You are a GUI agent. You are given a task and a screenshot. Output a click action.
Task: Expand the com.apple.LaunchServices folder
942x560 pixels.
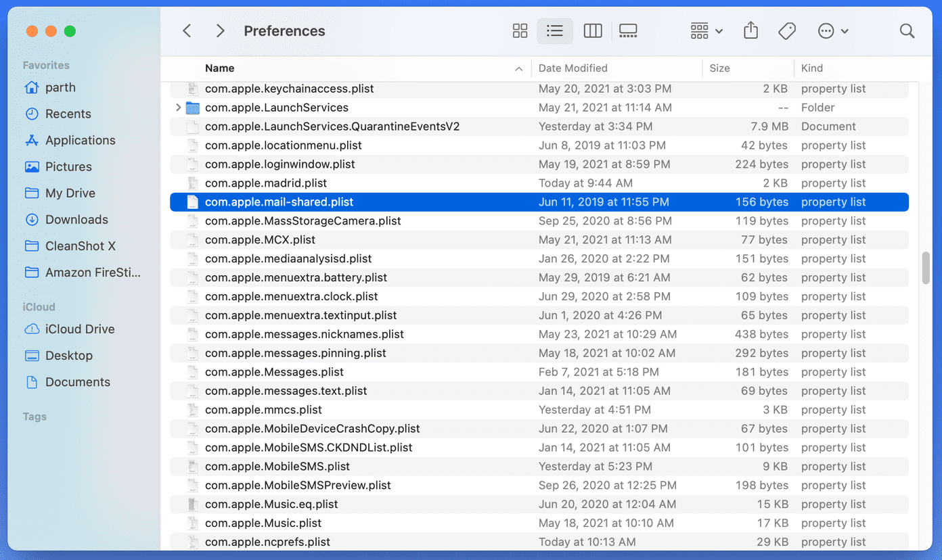tap(178, 108)
